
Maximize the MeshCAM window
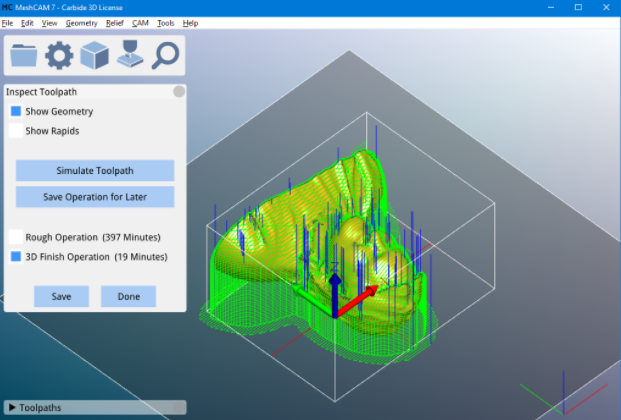click(x=578, y=7)
